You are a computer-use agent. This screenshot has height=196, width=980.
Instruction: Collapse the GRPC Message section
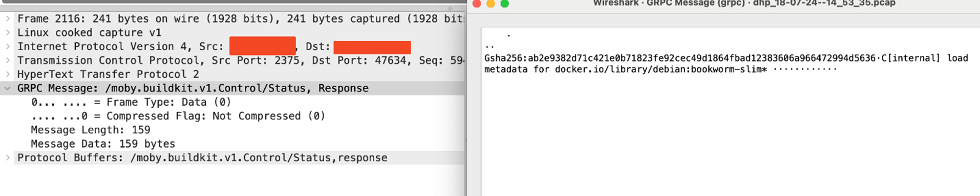(x=8, y=88)
